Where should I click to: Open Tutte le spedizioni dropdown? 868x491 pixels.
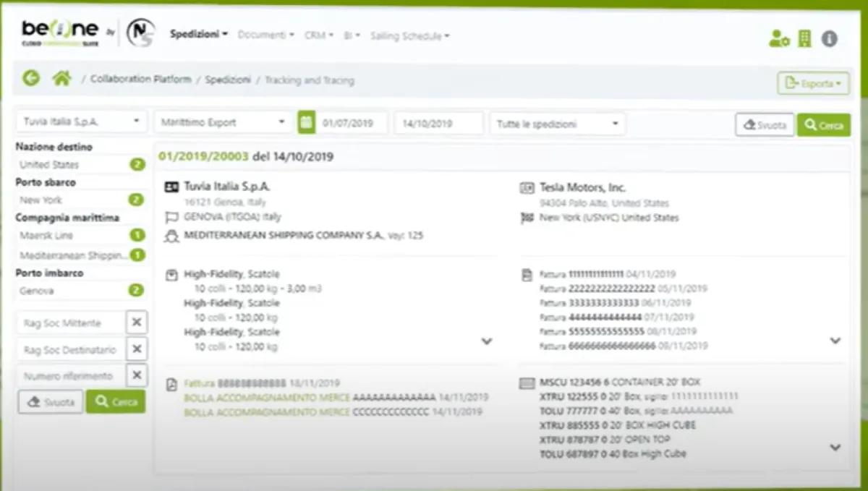558,124
